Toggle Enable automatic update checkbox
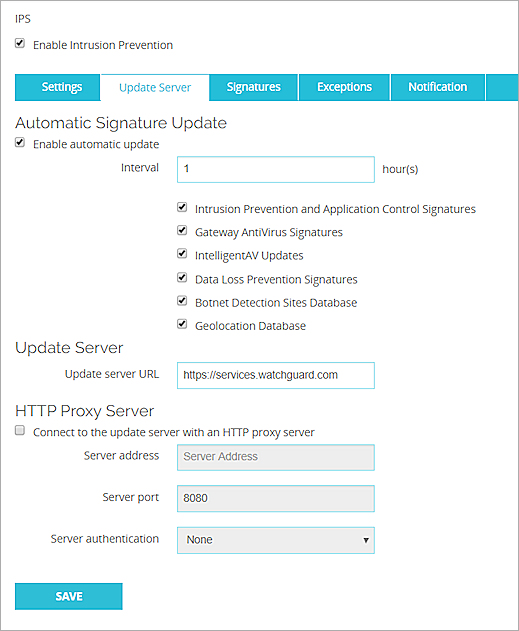The height and width of the screenshot is (631, 519). [x=20, y=143]
